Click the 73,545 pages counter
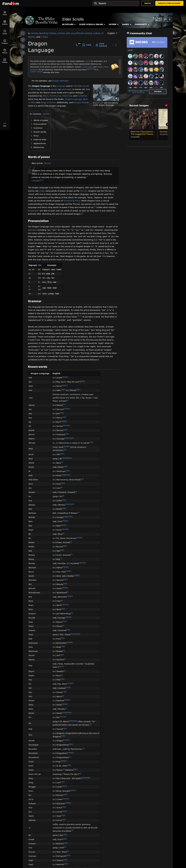This screenshot has height=868, width=186. (x=157, y=19)
